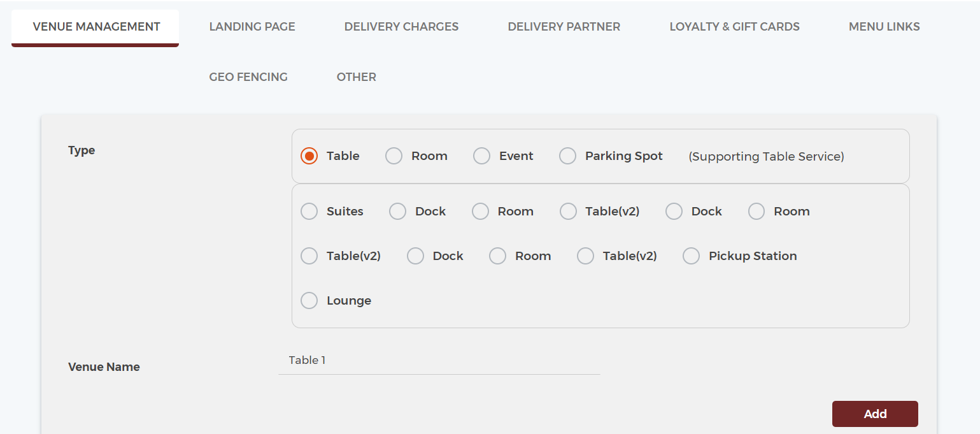This screenshot has width=980, height=434.
Task: Open the Loyalty & Gift Cards tab
Action: click(734, 26)
